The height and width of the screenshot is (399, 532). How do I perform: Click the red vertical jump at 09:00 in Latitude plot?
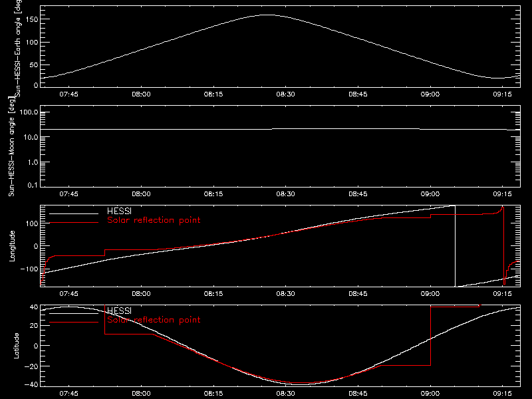pyautogui.click(x=430, y=336)
